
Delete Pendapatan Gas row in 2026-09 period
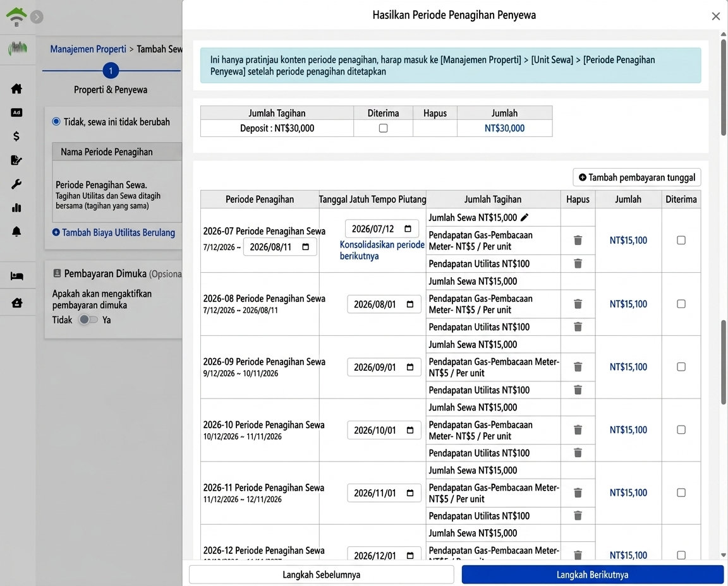(578, 367)
